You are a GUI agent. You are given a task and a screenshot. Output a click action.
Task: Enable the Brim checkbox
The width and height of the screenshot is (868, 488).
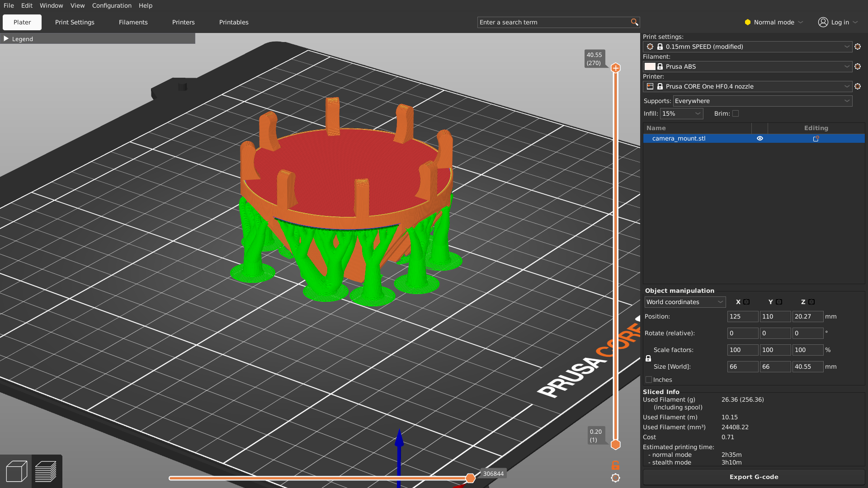[x=736, y=114]
